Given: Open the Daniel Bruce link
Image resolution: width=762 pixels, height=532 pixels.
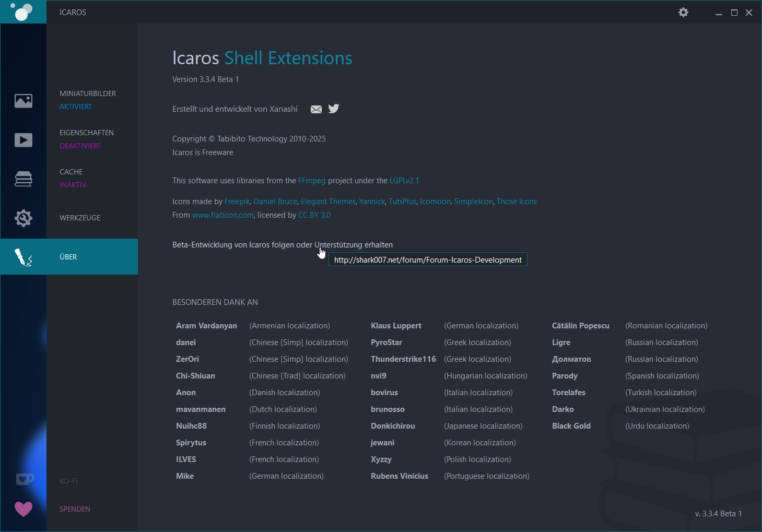Looking at the screenshot, I should point(275,202).
